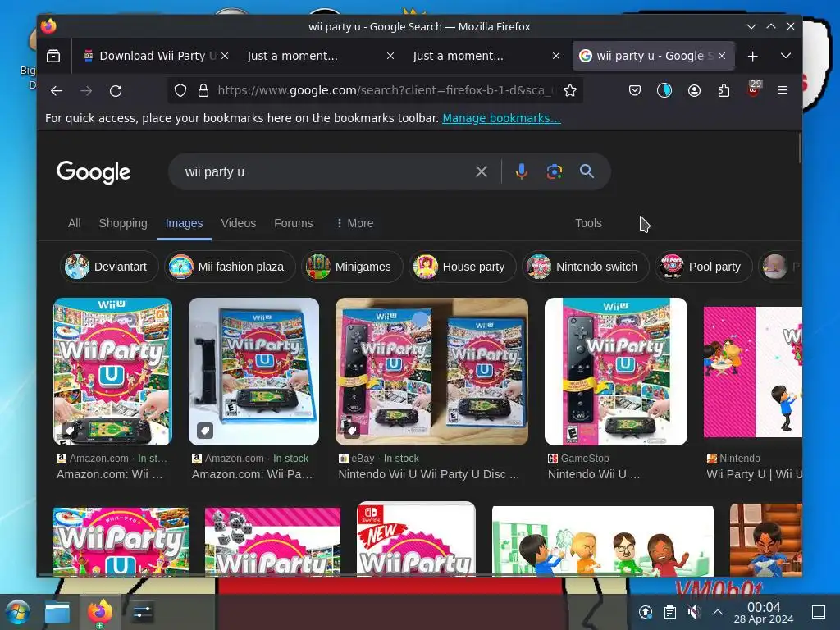The width and height of the screenshot is (840, 630).
Task: Close the first 'Just a moment...' tab
Action: (390, 56)
